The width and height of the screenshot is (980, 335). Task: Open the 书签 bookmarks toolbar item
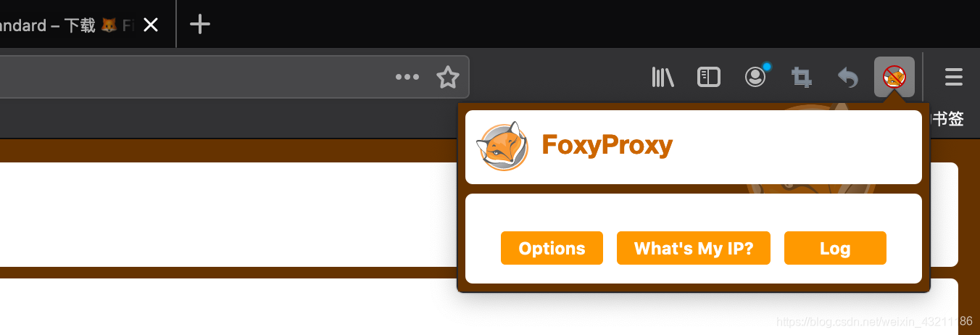[947, 119]
